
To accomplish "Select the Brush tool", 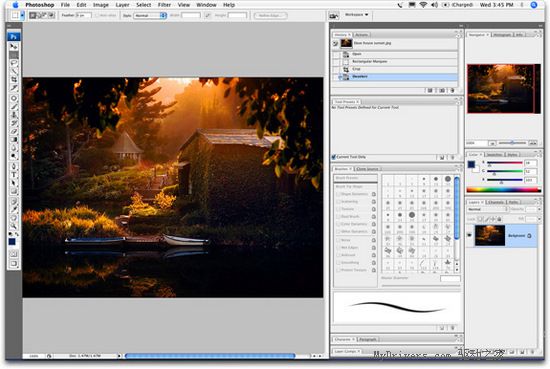I will (14, 107).
